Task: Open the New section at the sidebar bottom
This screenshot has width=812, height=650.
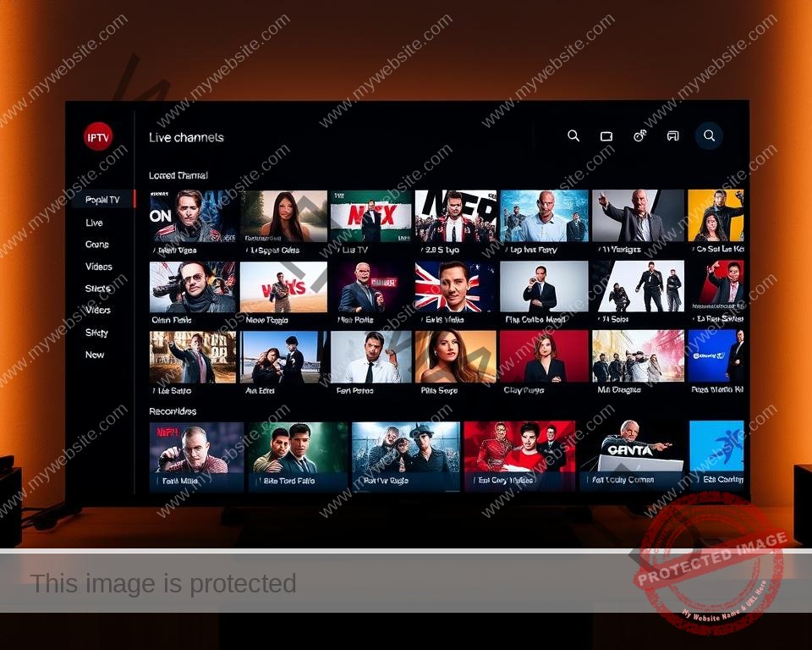Action: pyautogui.click(x=95, y=355)
